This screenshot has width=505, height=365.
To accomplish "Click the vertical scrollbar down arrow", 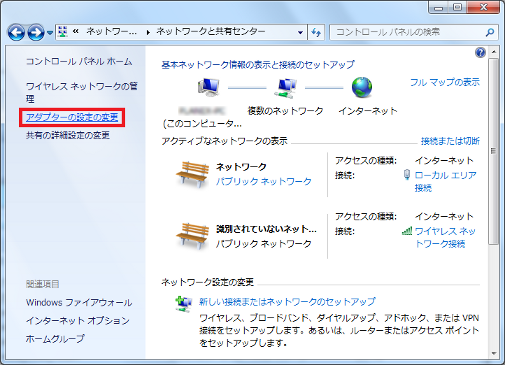I will 494,353.
